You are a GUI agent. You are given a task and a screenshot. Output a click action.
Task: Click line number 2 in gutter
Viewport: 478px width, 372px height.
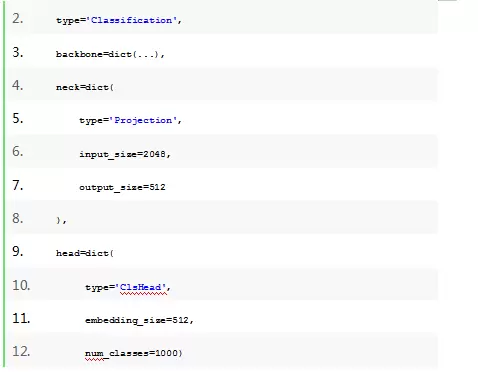tap(18, 19)
